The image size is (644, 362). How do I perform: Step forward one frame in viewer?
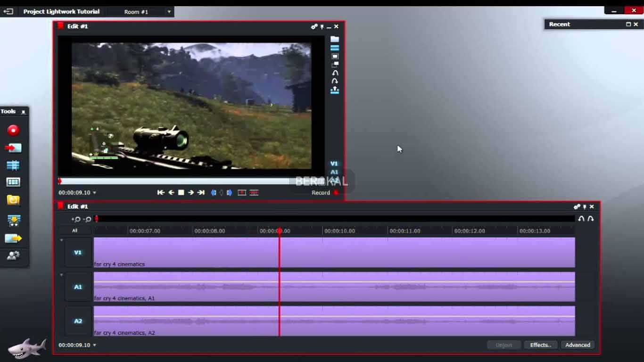point(191,192)
